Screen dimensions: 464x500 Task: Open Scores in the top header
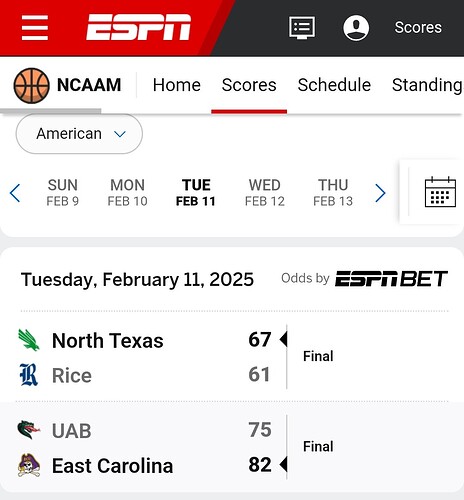418,27
